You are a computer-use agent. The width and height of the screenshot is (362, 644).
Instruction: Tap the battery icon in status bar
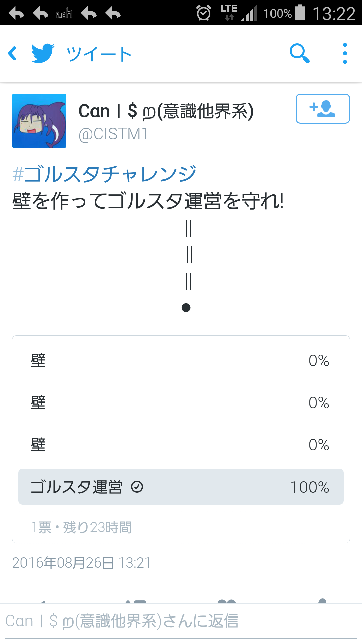tap(300, 13)
